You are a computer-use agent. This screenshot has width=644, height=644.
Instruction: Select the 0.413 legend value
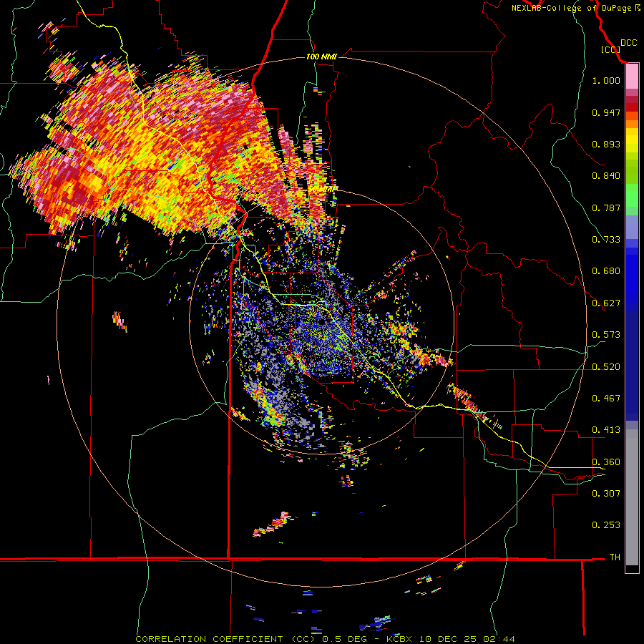click(606, 430)
